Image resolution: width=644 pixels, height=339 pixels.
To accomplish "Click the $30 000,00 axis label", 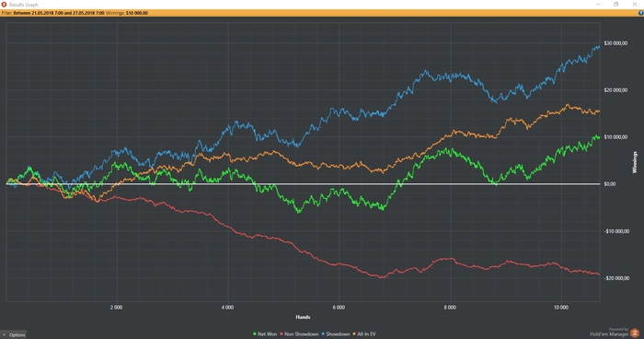I will click(x=615, y=43).
